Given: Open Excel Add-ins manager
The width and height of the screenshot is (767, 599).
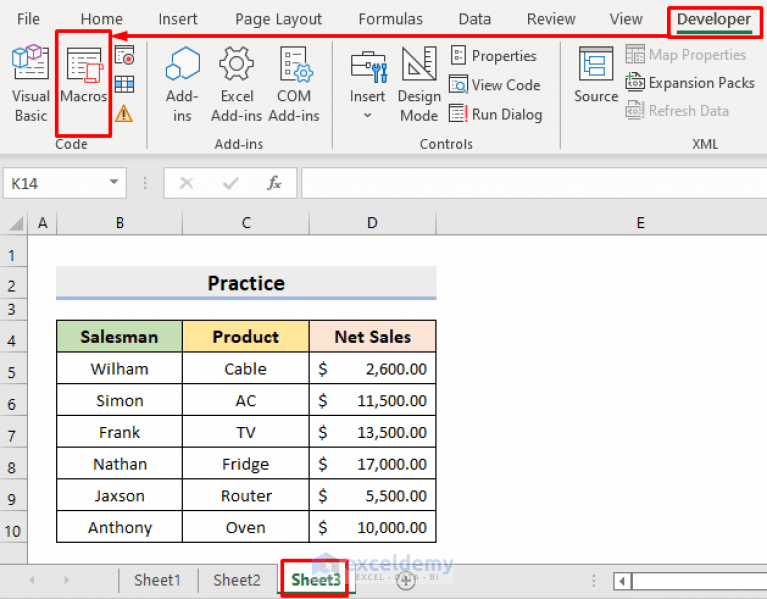Looking at the screenshot, I should tap(236, 83).
